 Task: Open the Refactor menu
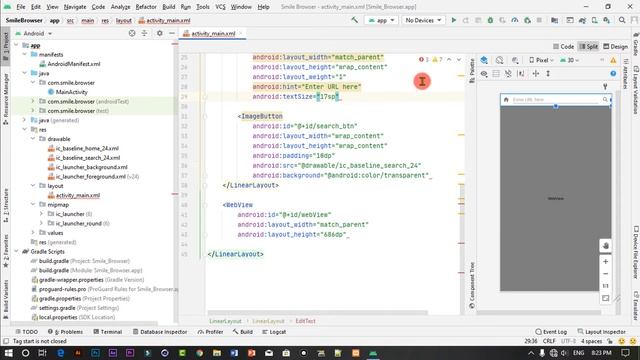pyautogui.click(x=146, y=7)
